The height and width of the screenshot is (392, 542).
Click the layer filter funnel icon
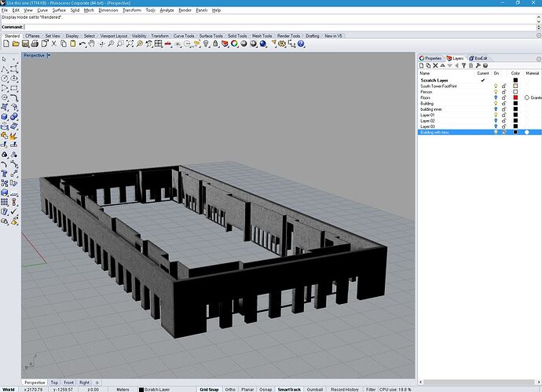(464, 66)
